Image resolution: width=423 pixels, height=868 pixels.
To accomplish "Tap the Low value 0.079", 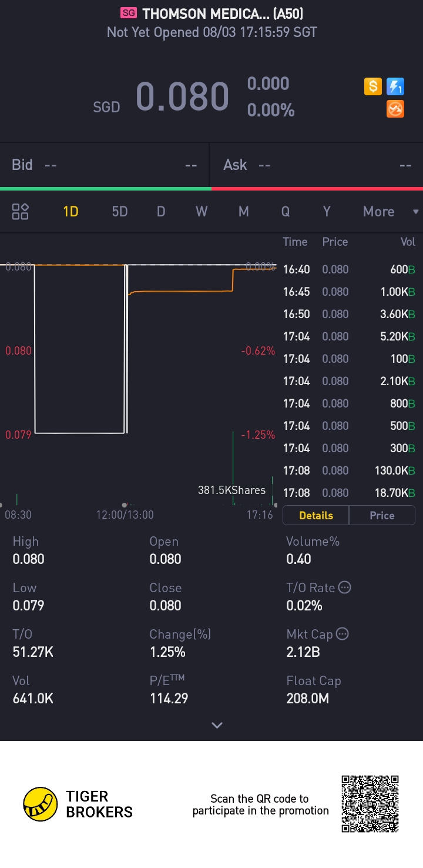I will 28,605.
